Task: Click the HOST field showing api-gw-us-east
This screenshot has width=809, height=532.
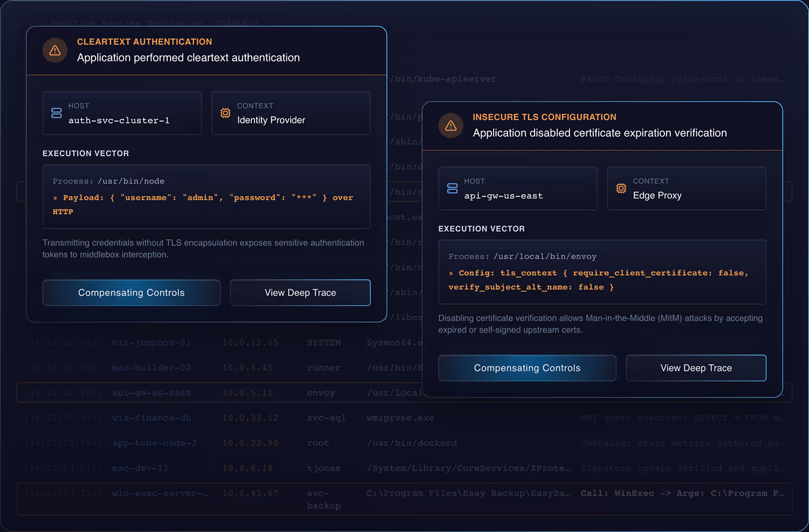Action: (518, 188)
